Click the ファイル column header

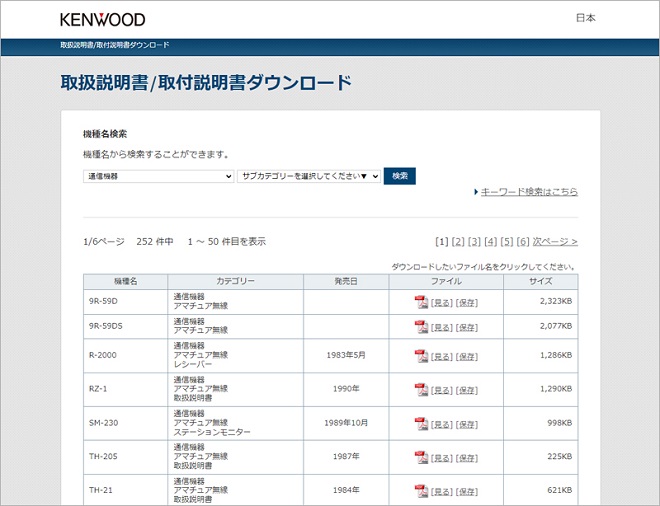(x=446, y=281)
